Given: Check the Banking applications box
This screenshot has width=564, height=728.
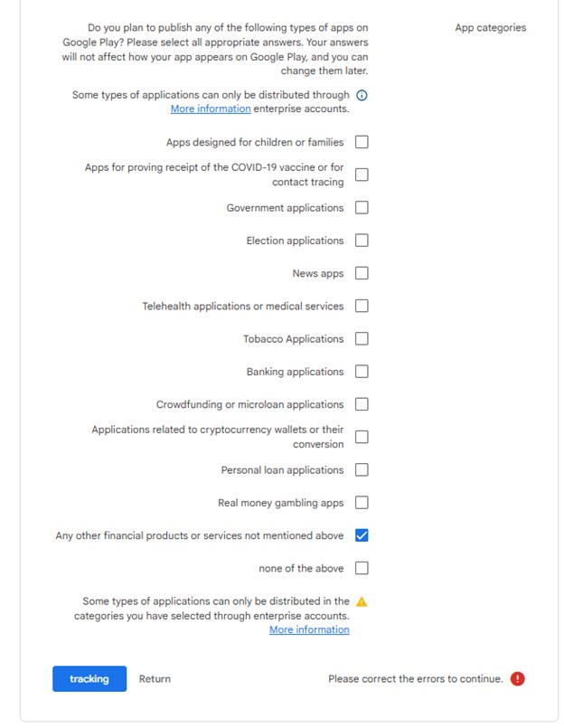Looking at the screenshot, I should pyautogui.click(x=362, y=372).
